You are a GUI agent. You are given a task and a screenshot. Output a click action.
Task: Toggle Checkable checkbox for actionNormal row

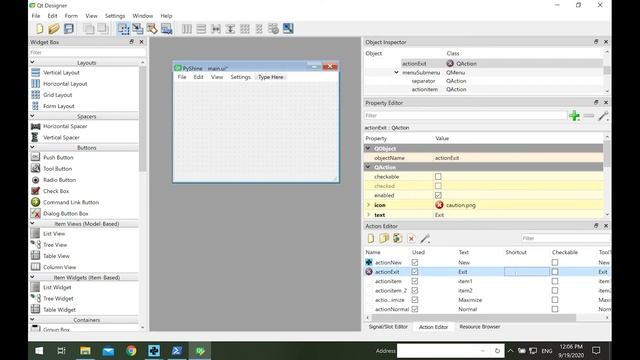tap(555, 309)
